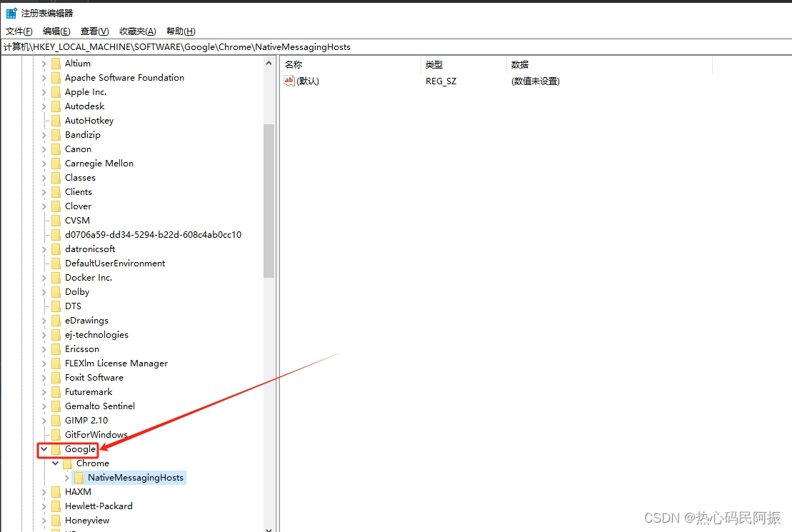Open the 文件(F) menu
Image resolution: width=792 pixels, height=532 pixels.
click(19, 31)
